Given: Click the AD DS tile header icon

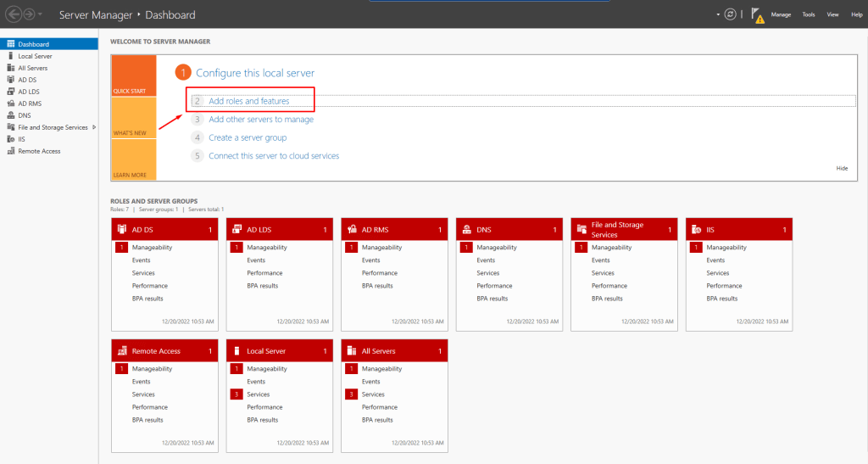Looking at the screenshot, I should click(x=122, y=229).
